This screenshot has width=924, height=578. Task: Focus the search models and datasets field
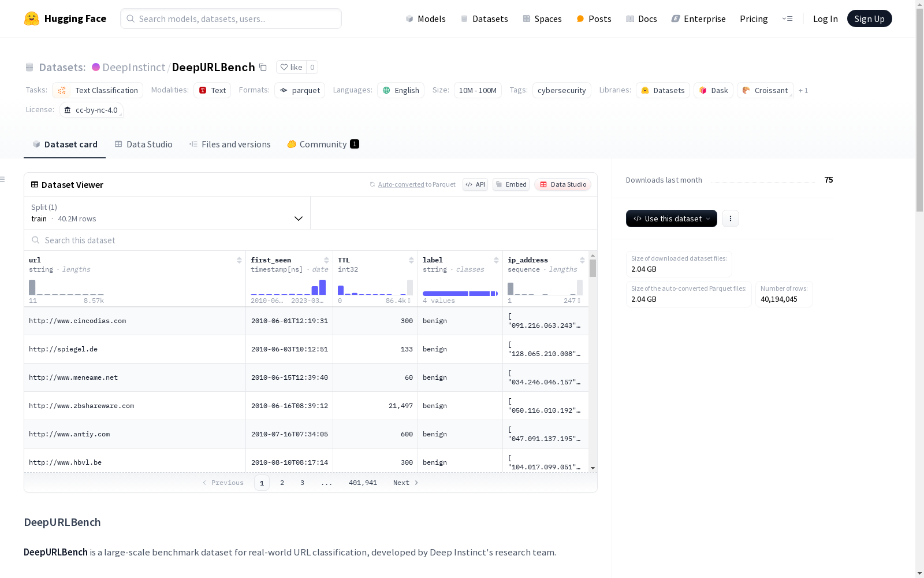click(x=231, y=18)
